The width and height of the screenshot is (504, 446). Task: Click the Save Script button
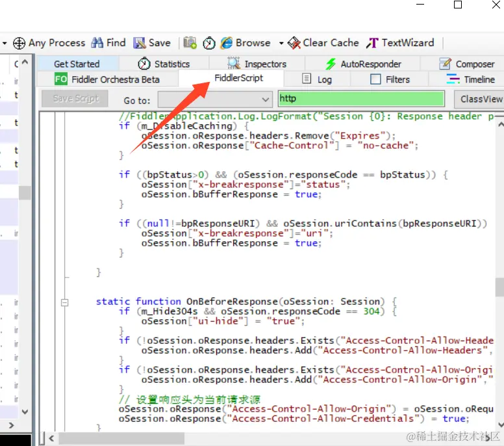pos(75,98)
